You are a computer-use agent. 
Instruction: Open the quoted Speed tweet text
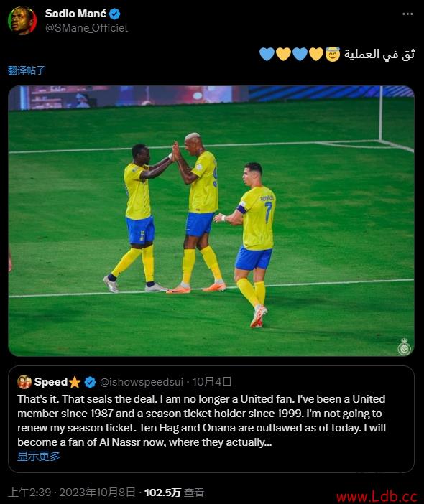[201, 421]
